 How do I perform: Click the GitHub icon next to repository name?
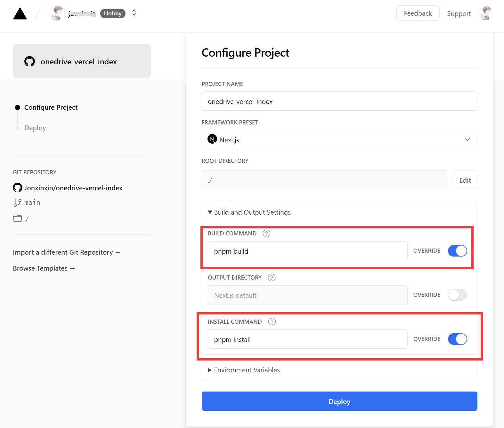click(x=18, y=188)
